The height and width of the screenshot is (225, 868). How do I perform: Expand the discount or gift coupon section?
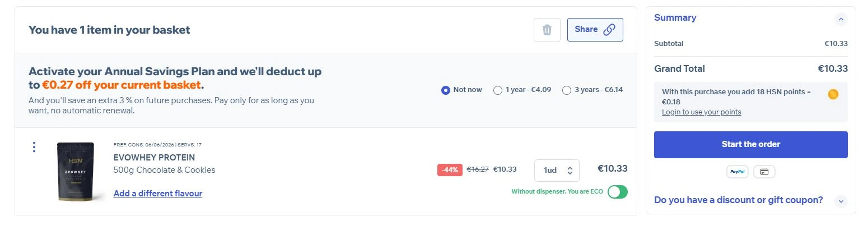840,201
